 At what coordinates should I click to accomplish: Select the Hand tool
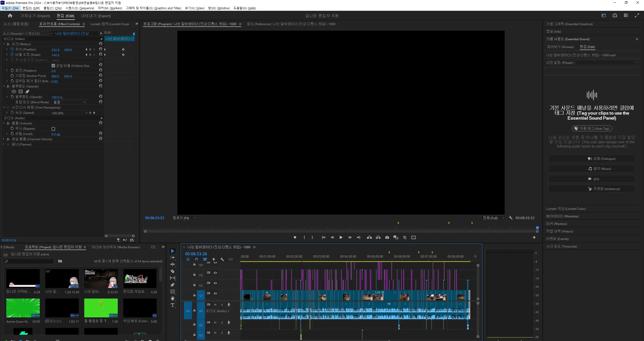click(x=172, y=298)
